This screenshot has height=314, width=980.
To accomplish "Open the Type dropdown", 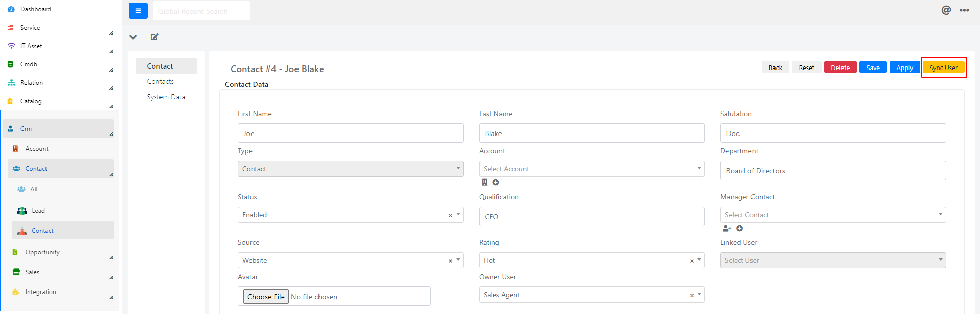I will tap(351, 169).
